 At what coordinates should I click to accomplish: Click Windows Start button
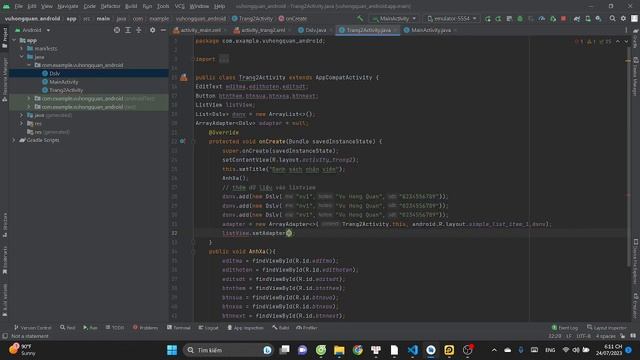[172, 350]
